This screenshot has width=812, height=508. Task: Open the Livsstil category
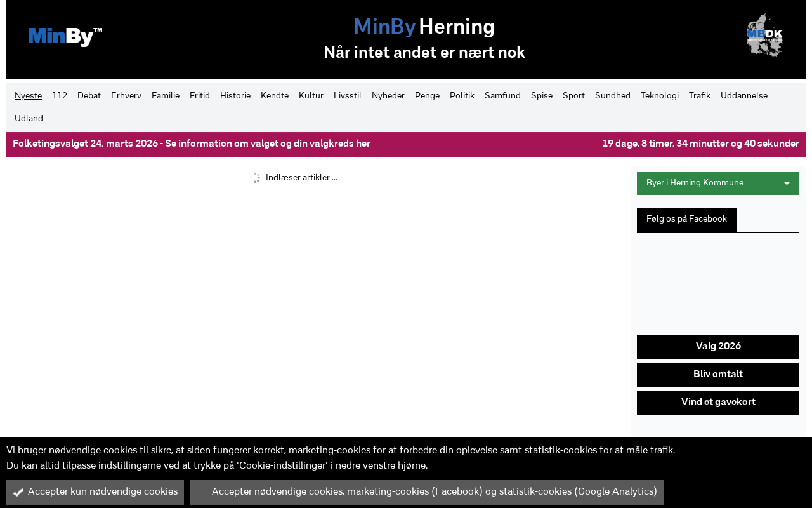[348, 96]
